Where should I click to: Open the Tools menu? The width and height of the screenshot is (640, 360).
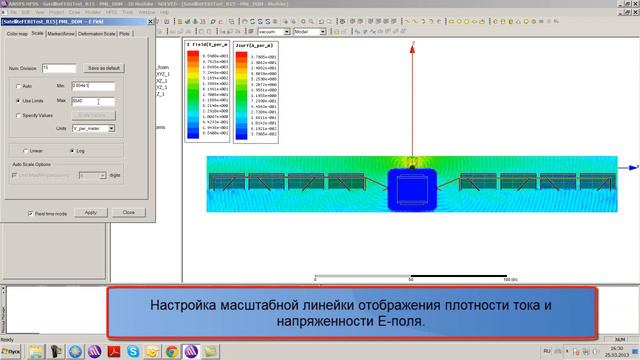[128, 12]
